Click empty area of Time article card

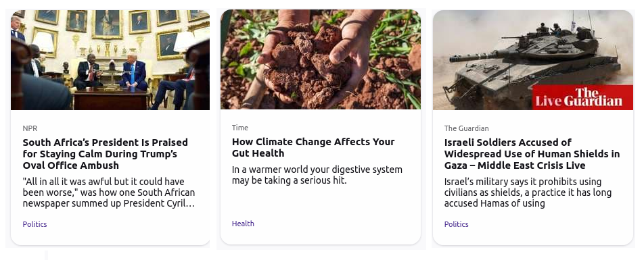(321, 203)
